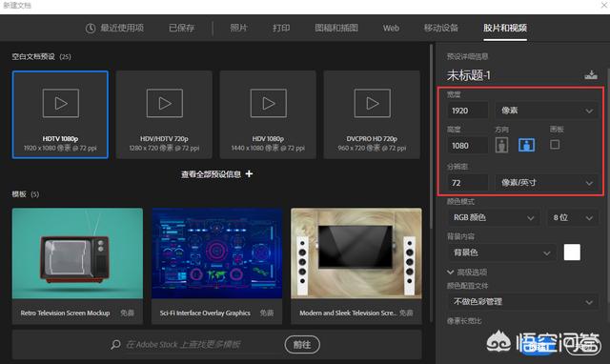Open the background contents dropdown
Screen dimensions: 610x364
[501, 253]
